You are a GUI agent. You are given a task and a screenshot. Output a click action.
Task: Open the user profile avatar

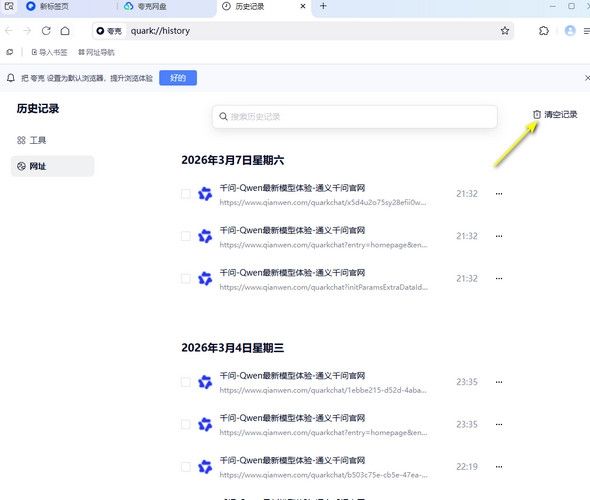click(570, 31)
